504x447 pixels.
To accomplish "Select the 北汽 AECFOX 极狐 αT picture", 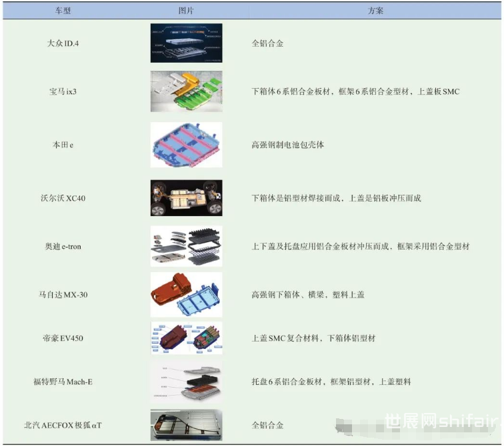I will [186, 425].
